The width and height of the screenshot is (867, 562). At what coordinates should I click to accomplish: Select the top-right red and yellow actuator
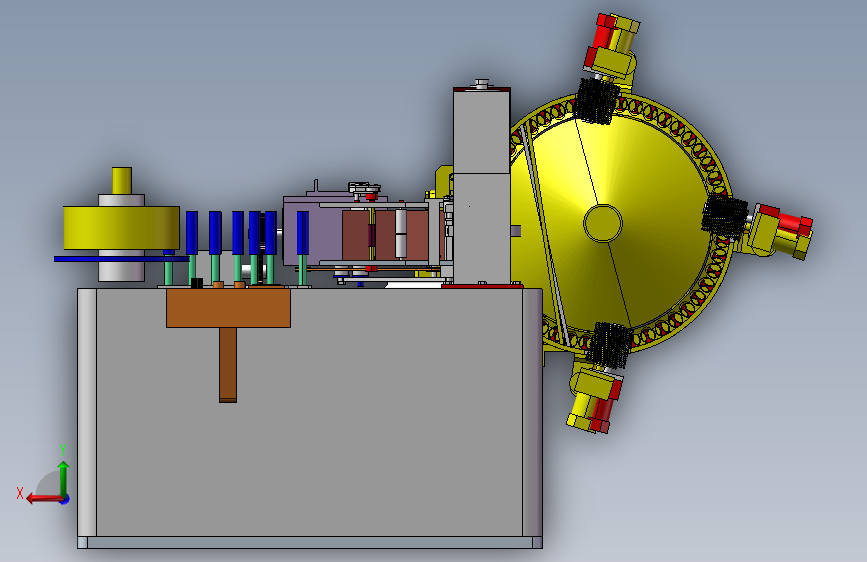[x=611, y=46]
